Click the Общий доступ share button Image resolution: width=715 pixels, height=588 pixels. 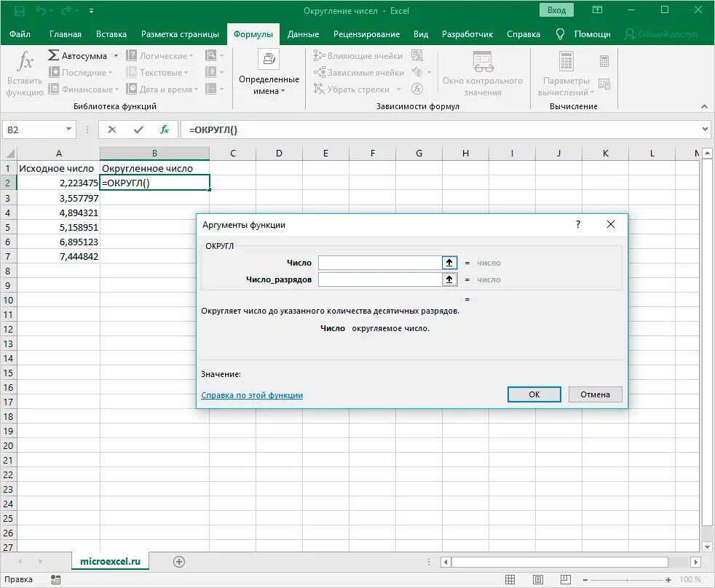pos(661,34)
